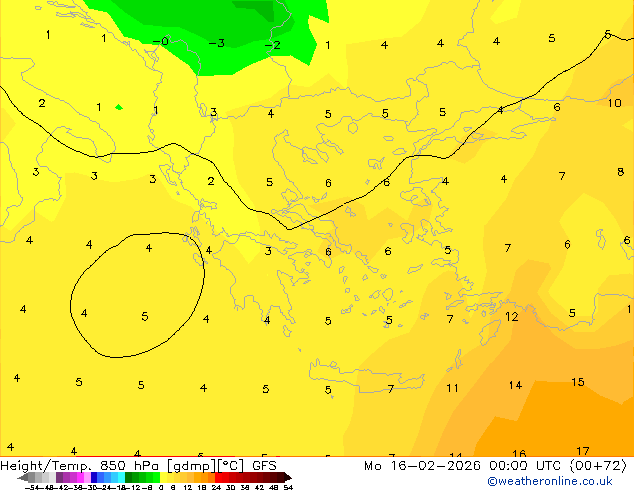634x490 pixels.
Task: Click the 10 temperature value on map
Action: pyautogui.click(x=615, y=103)
